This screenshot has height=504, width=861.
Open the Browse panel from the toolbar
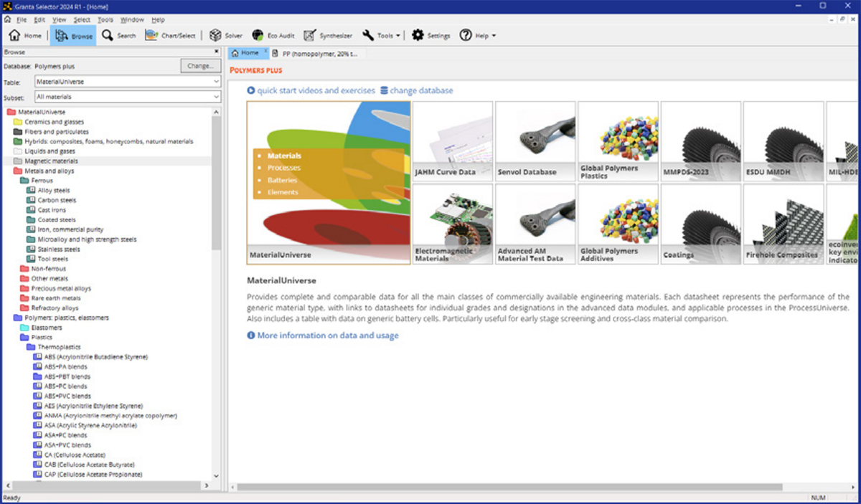coord(72,34)
